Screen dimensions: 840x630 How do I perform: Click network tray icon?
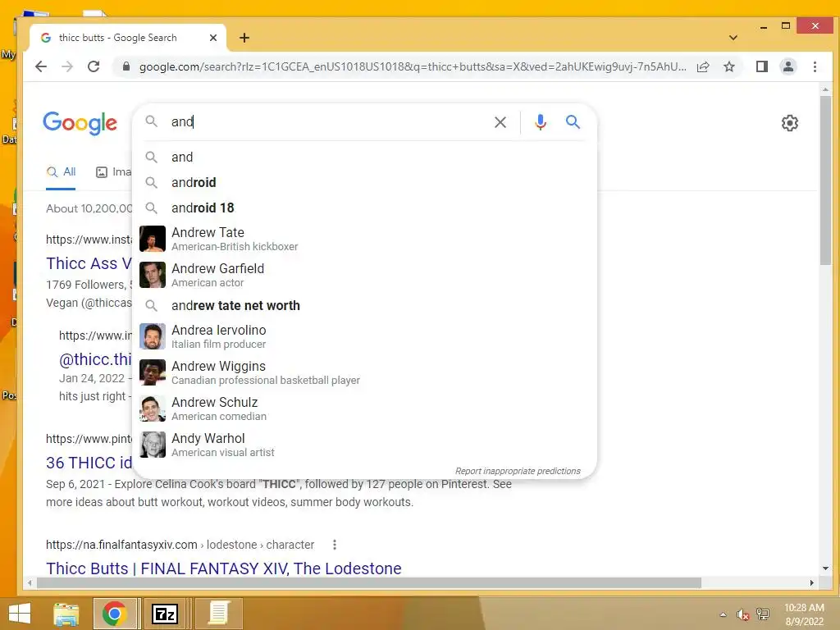(x=763, y=614)
